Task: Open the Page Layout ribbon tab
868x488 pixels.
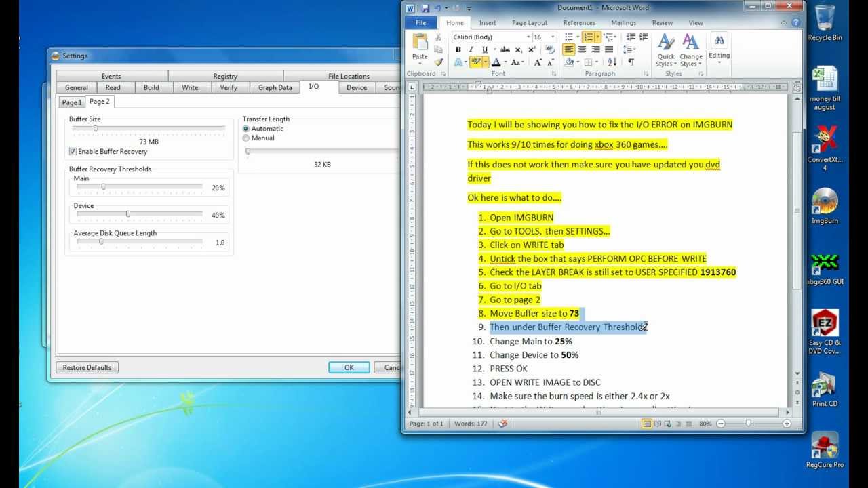Action: (530, 22)
